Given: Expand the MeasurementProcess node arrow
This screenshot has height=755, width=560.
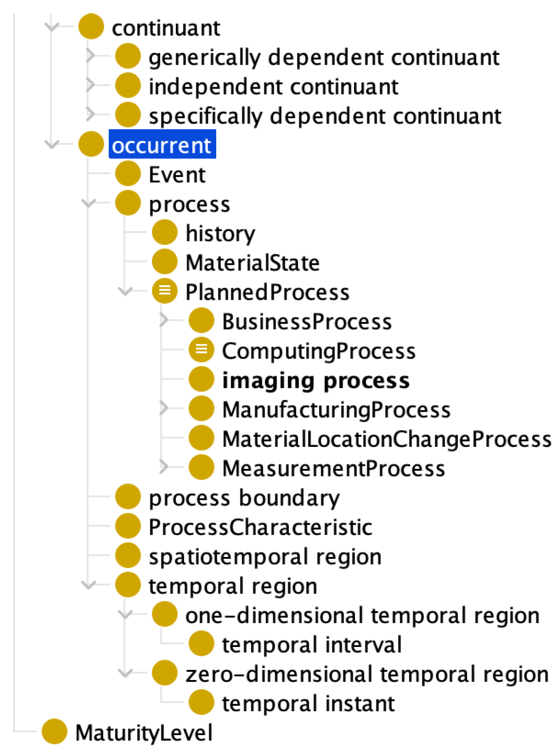Looking at the screenshot, I should 164,467.
